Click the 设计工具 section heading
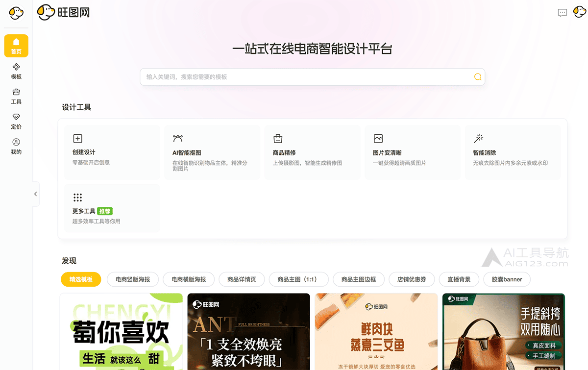 point(76,107)
